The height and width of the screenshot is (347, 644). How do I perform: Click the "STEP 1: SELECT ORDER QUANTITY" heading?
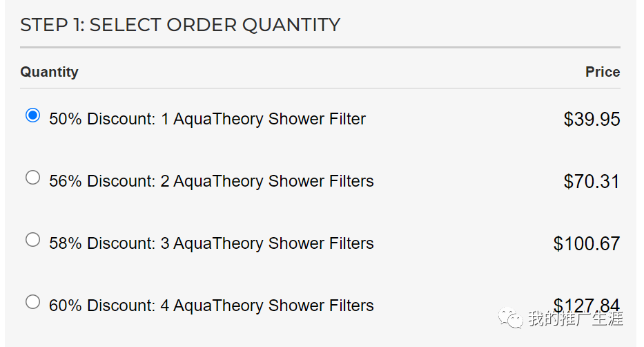[180, 25]
